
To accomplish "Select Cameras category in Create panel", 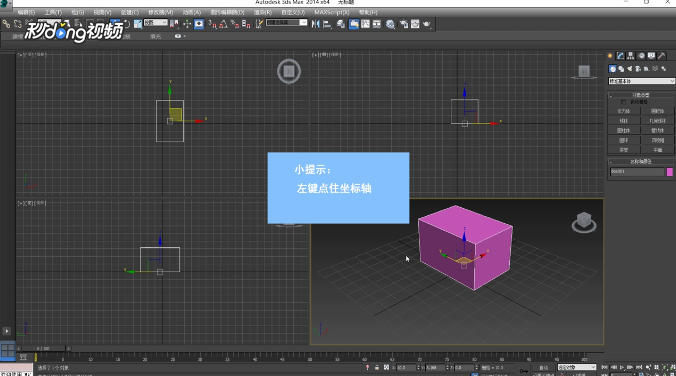I will click(638, 69).
